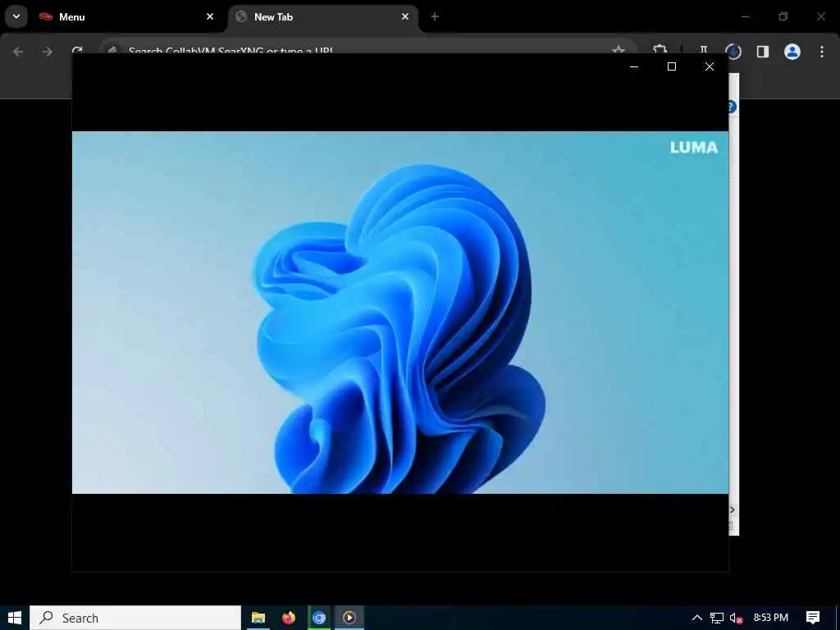
Task: Open the Action Center notifications icon
Action: coord(813,618)
